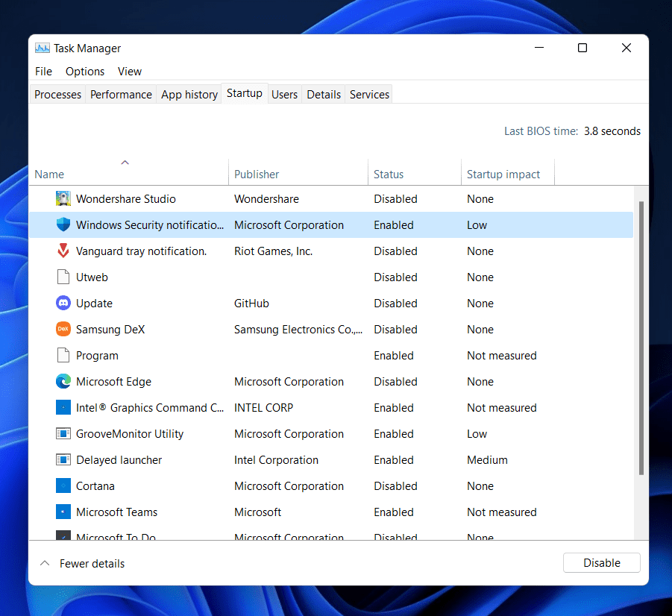The image size is (672, 616).
Task: Switch to the Performance tab
Action: [x=121, y=95]
